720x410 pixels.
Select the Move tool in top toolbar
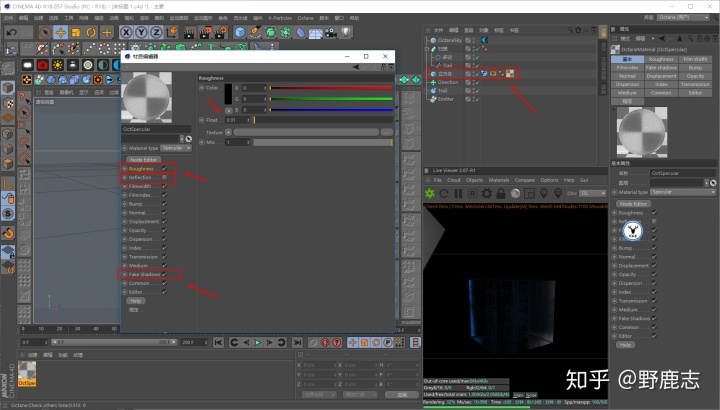pos(61,32)
